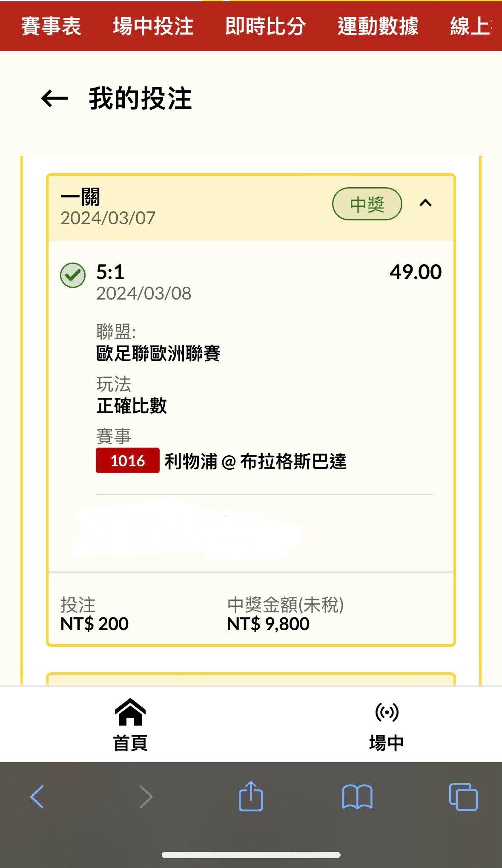Image resolution: width=502 pixels, height=868 pixels.
Task: Click the 中獎 status badge
Action: pyautogui.click(x=367, y=204)
